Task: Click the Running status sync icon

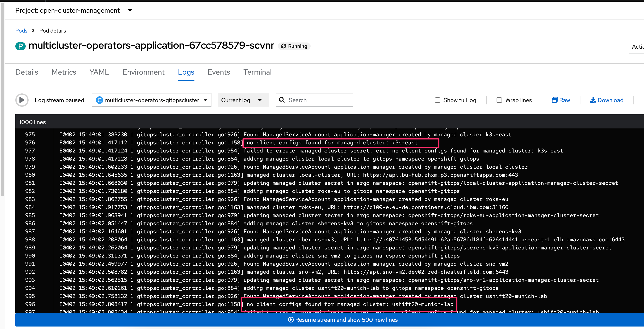Action: 283,46
